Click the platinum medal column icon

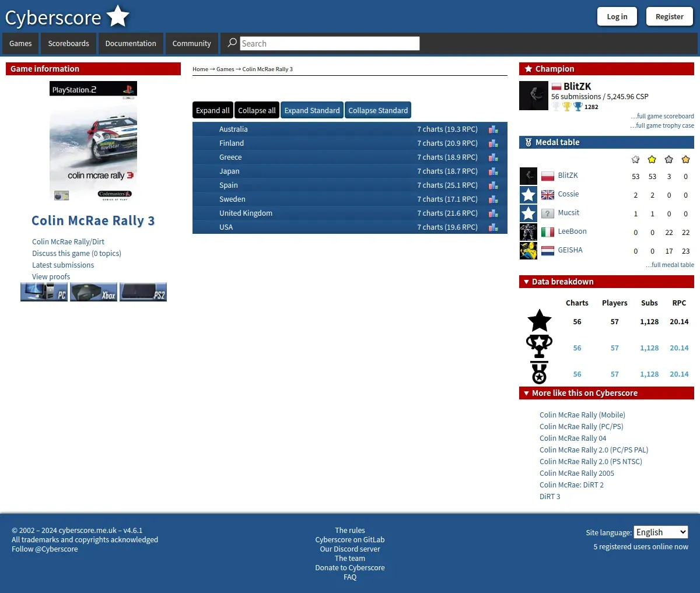(636, 159)
